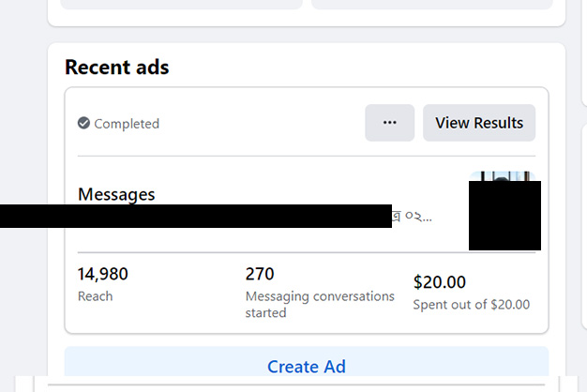The image size is (587, 392).
Task: Click the Completed checkmark status icon
Action: click(84, 124)
